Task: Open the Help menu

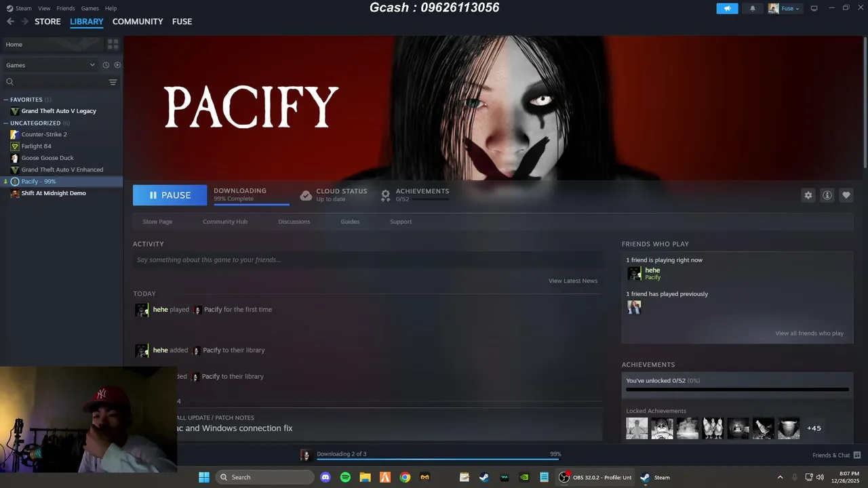Action: coord(111,8)
